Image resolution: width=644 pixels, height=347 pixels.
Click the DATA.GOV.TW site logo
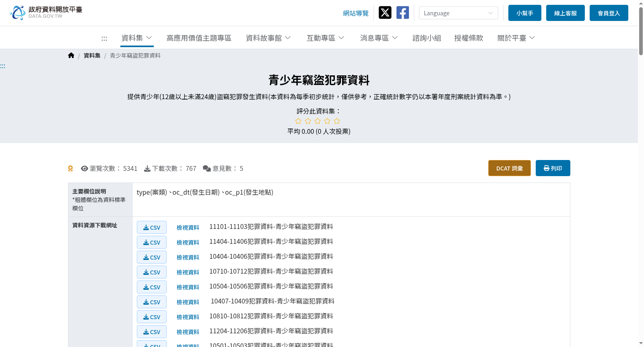click(x=46, y=12)
